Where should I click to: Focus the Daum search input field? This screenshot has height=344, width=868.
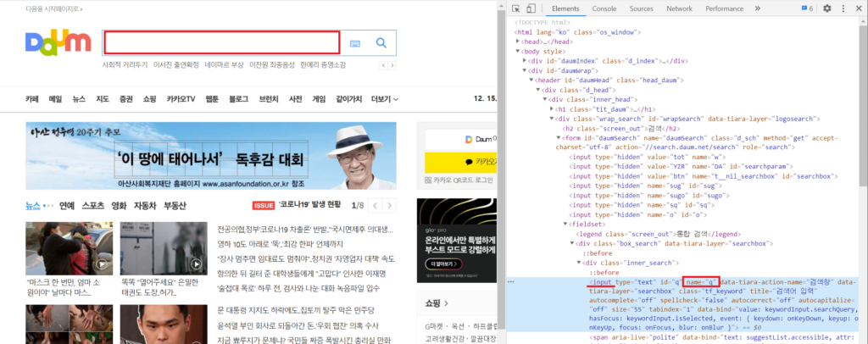(x=221, y=42)
